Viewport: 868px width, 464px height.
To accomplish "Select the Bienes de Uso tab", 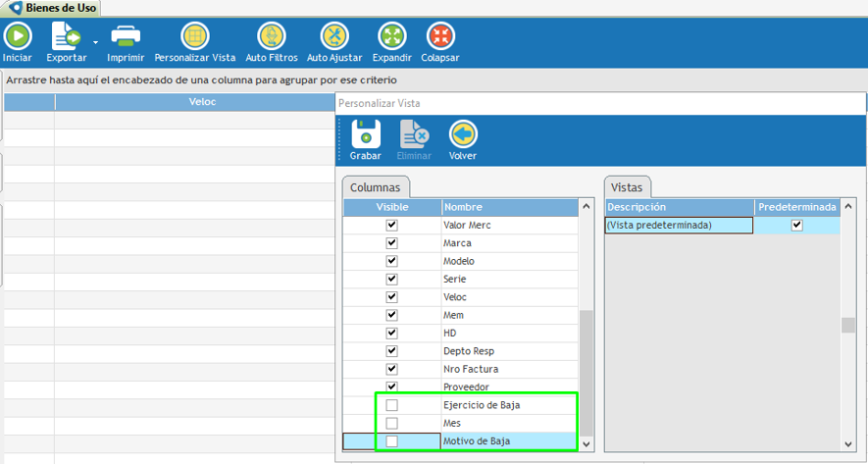I will pos(54,8).
